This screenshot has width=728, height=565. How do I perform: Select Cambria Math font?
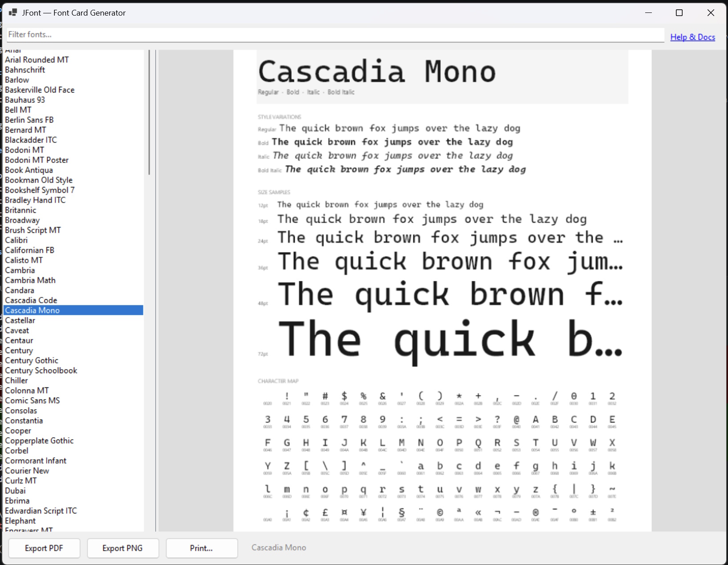click(x=73, y=280)
